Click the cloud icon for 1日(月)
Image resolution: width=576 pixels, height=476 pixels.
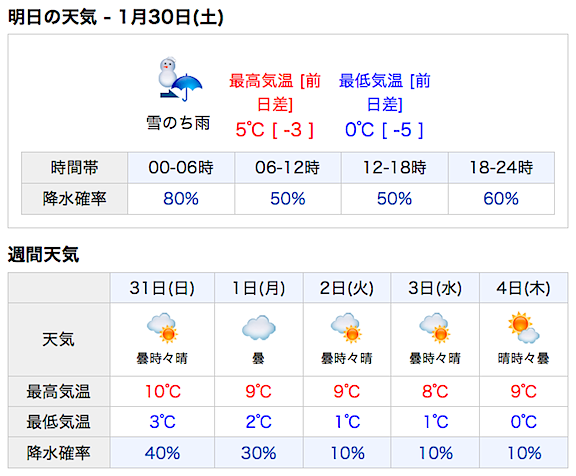(x=259, y=328)
